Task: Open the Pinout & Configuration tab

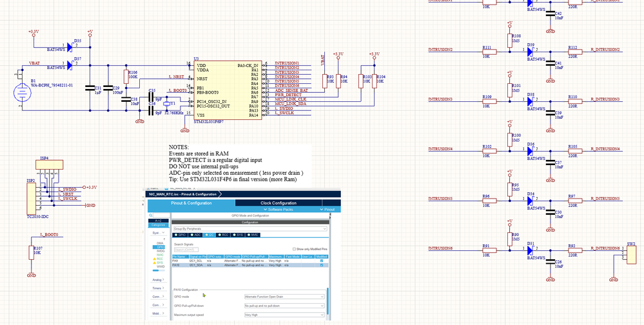Action: tap(191, 203)
